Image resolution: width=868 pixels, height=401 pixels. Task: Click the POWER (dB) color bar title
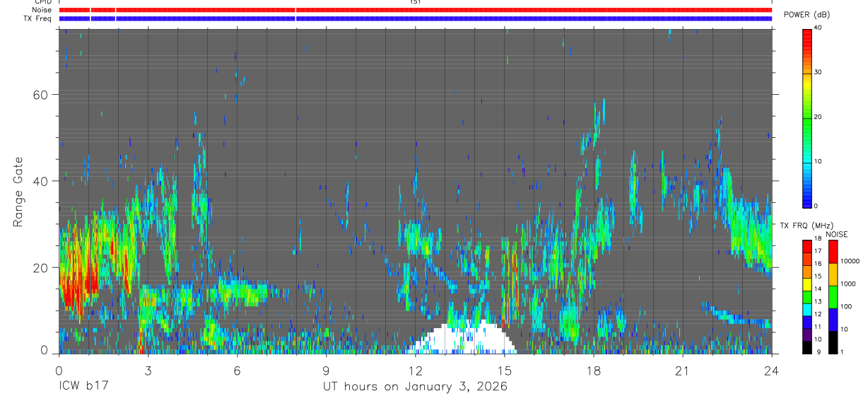807,16
